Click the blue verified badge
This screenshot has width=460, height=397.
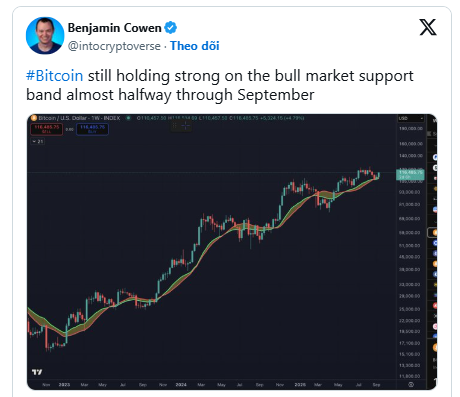coord(171,28)
